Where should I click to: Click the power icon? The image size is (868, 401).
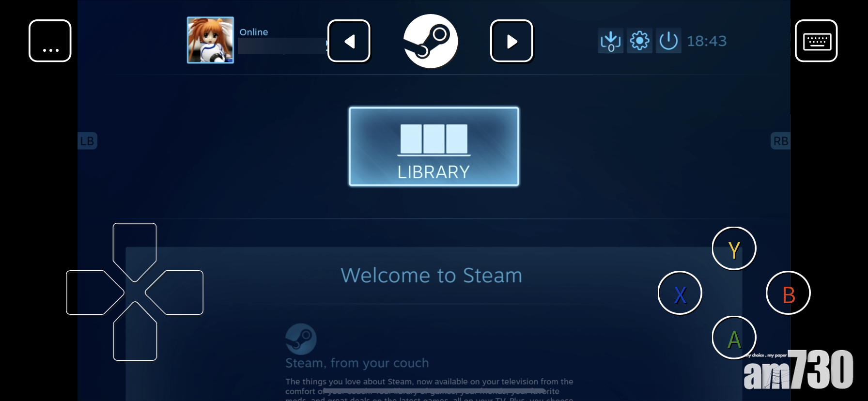click(668, 41)
